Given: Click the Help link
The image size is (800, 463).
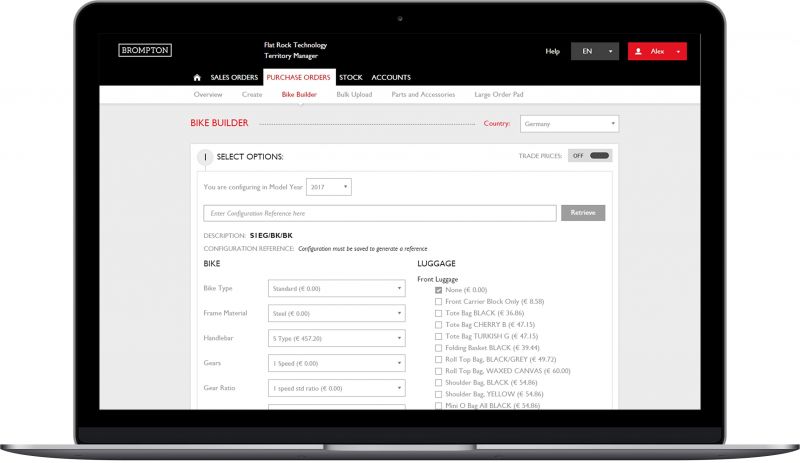Looking at the screenshot, I should (x=552, y=51).
